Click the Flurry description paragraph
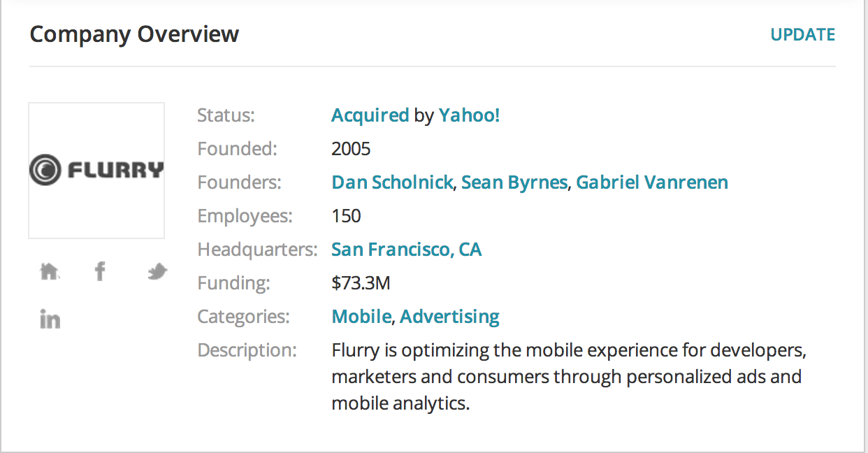Image resolution: width=868 pixels, height=453 pixels. (569, 377)
